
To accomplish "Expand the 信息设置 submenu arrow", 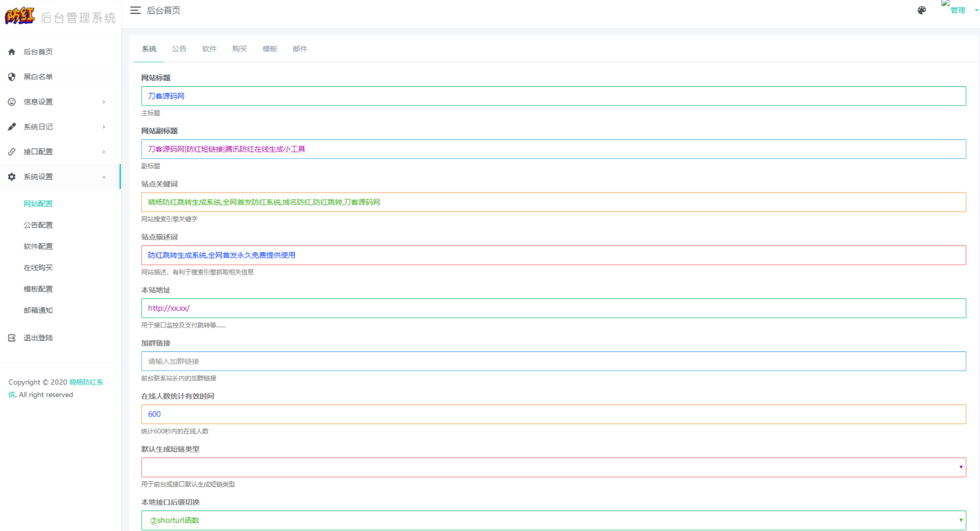I will pyautogui.click(x=104, y=102).
